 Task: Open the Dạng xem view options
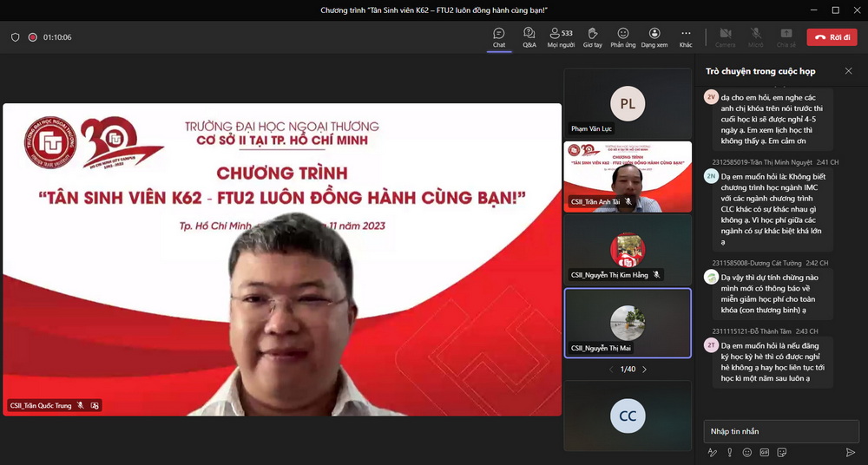(x=654, y=37)
